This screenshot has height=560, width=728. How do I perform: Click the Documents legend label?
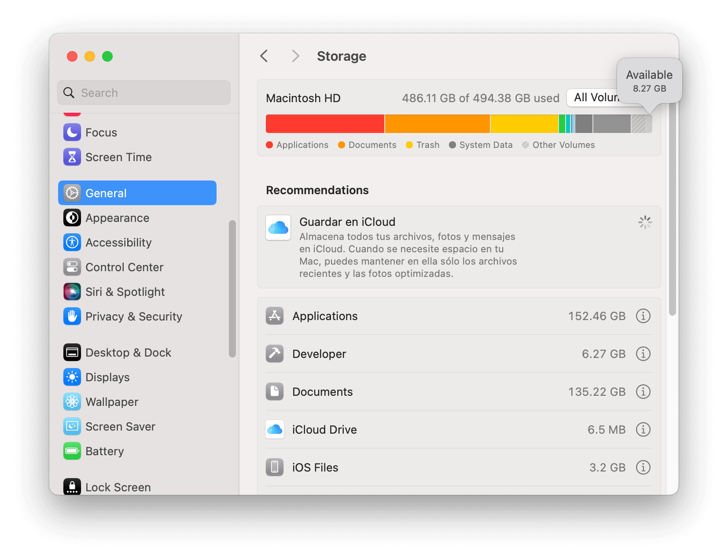pyautogui.click(x=372, y=145)
